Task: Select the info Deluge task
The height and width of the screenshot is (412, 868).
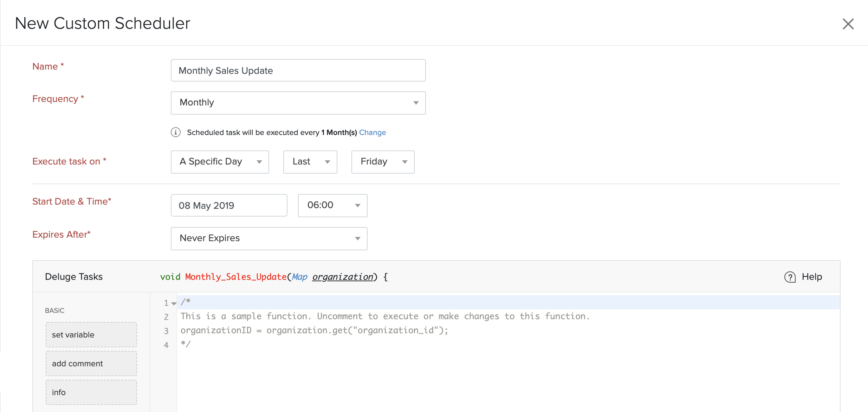Action: pyautogui.click(x=91, y=392)
